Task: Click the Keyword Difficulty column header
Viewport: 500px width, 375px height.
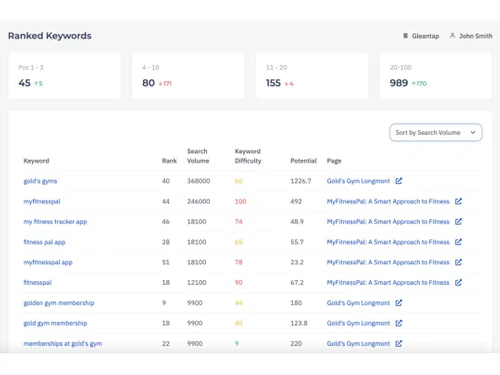Action: click(248, 156)
